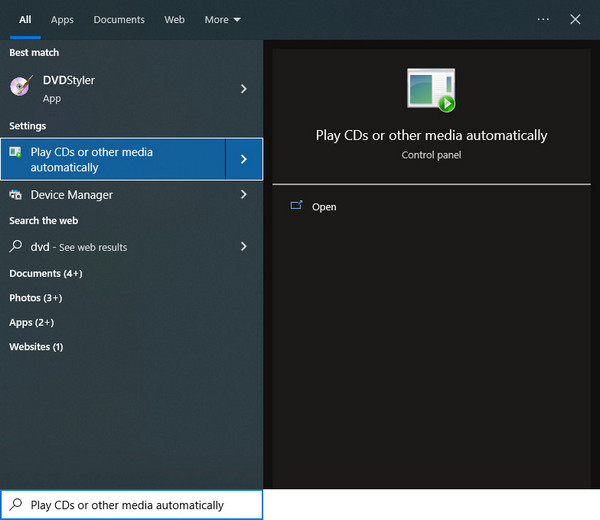600x520 pixels.
Task: Expand the Websites (1) category
Action: [x=36, y=347]
